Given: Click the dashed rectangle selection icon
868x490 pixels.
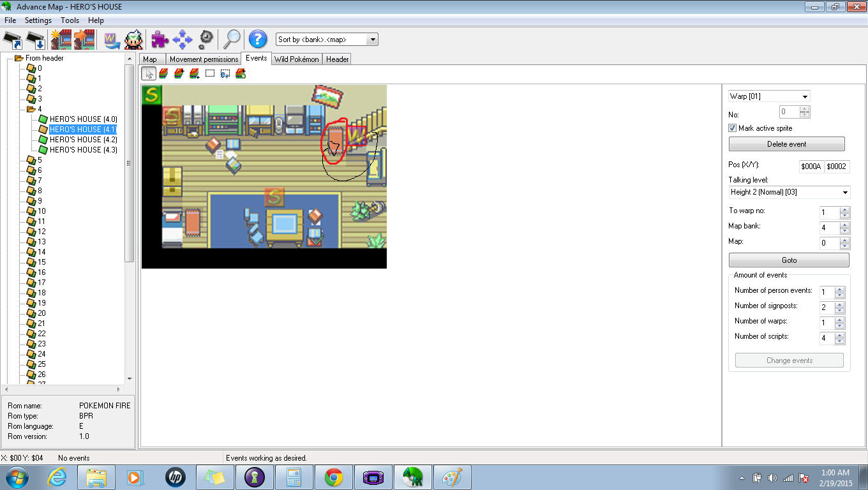Looking at the screenshot, I should point(210,73).
